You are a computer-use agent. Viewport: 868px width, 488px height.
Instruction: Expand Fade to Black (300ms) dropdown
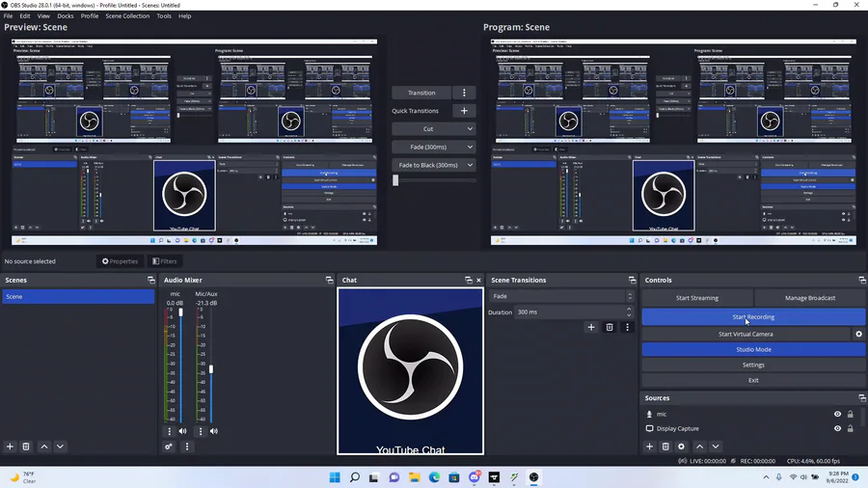coord(470,165)
